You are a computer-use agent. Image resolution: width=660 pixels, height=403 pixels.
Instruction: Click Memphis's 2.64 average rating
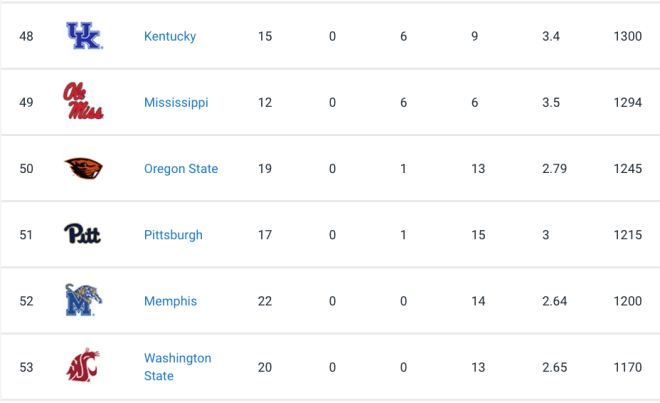point(554,301)
